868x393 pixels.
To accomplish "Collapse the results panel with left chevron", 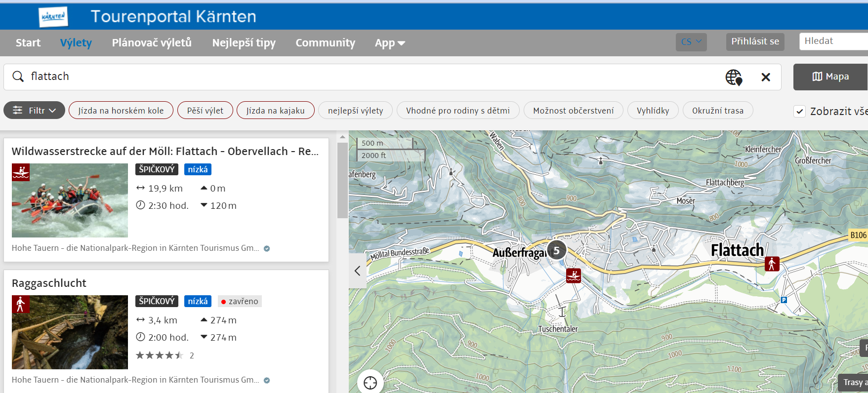I will 357,271.
